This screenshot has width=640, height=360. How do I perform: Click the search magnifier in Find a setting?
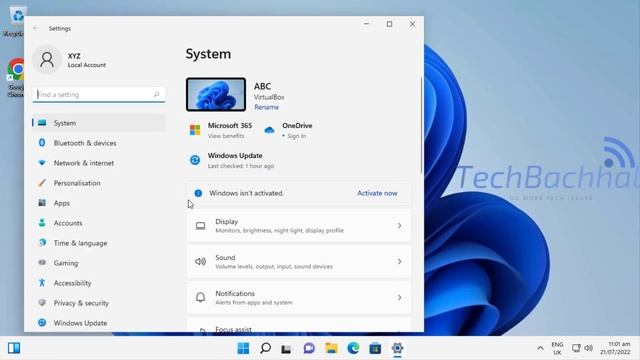[156, 94]
